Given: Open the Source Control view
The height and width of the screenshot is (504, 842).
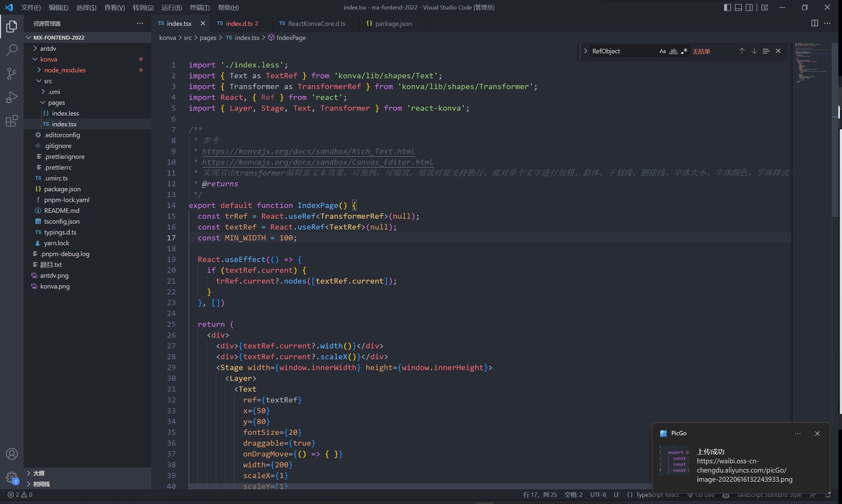Looking at the screenshot, I should tap(11, 73).
